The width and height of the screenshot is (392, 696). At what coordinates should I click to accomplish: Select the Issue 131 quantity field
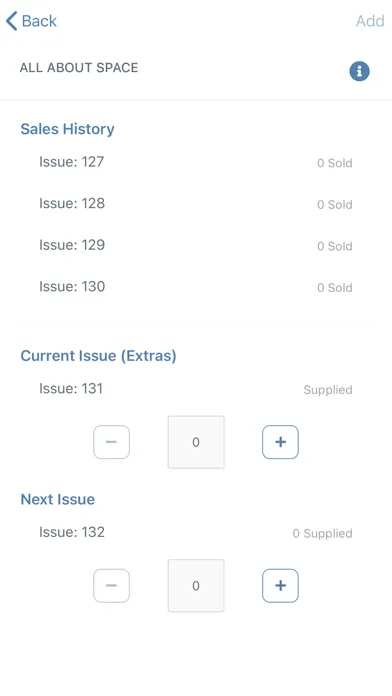coord(196,442)
